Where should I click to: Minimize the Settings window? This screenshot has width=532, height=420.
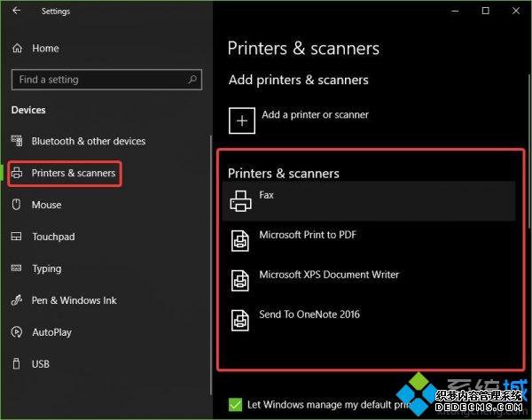455,11
